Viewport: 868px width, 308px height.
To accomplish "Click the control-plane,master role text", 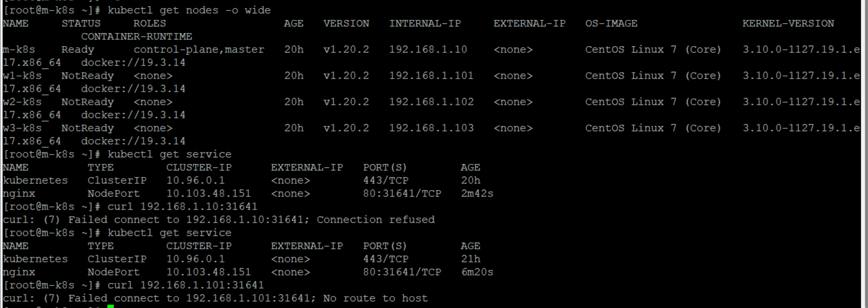I will 199,49.
